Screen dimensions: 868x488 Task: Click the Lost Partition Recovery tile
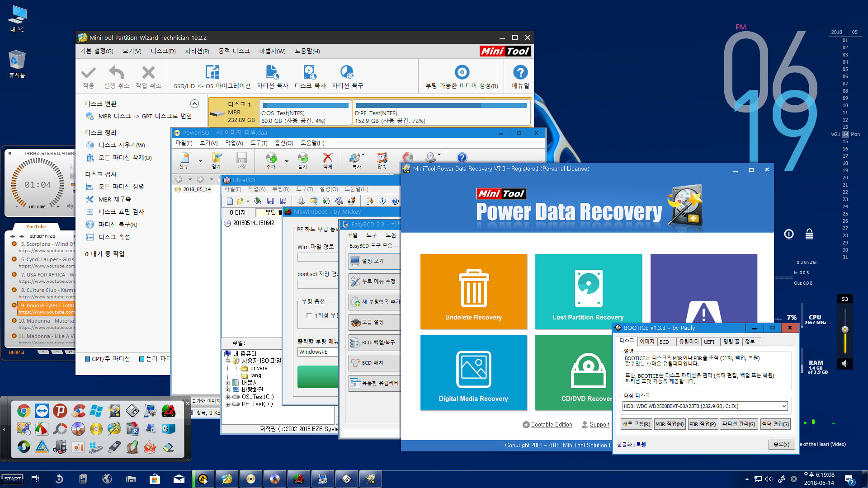coord(588,291)
